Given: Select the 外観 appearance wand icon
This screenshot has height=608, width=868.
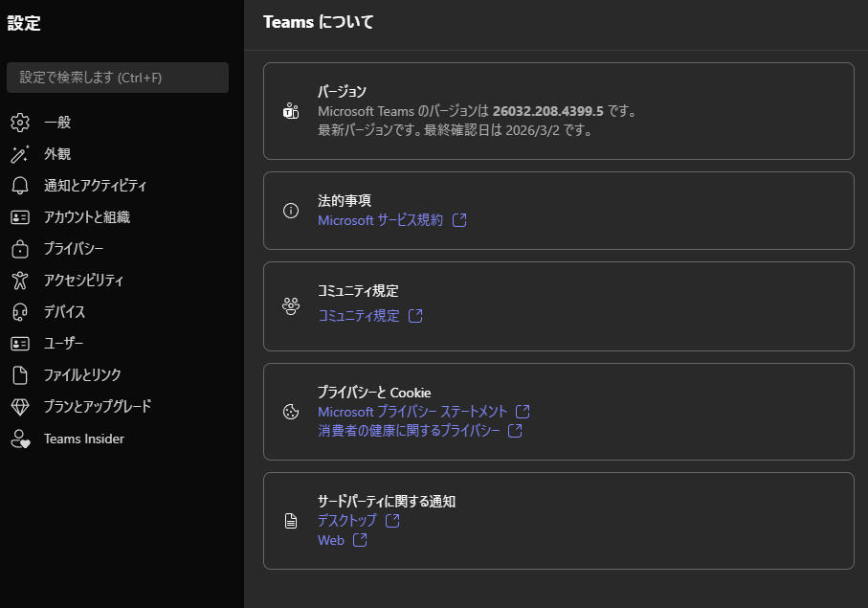Looking at the screenshot, I should pos(20,153).
